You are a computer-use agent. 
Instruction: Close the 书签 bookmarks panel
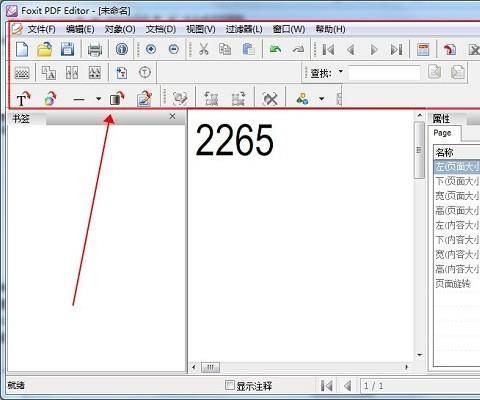pyautogui.click(x=172, y=116)
